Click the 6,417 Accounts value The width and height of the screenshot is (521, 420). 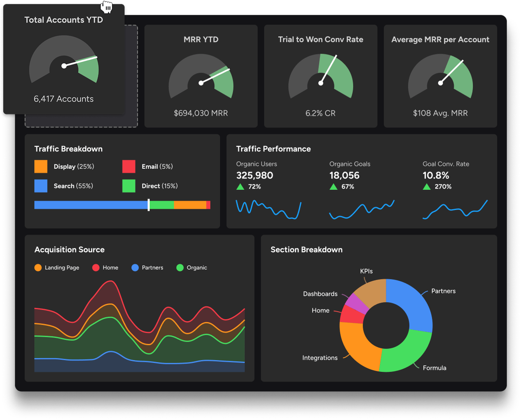pos(63,99)
